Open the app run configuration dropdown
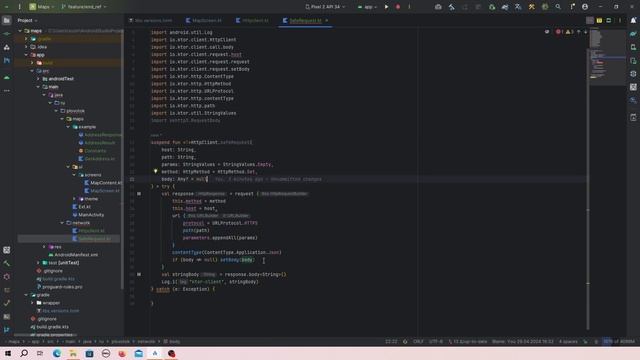 click(x=367, y=7)
